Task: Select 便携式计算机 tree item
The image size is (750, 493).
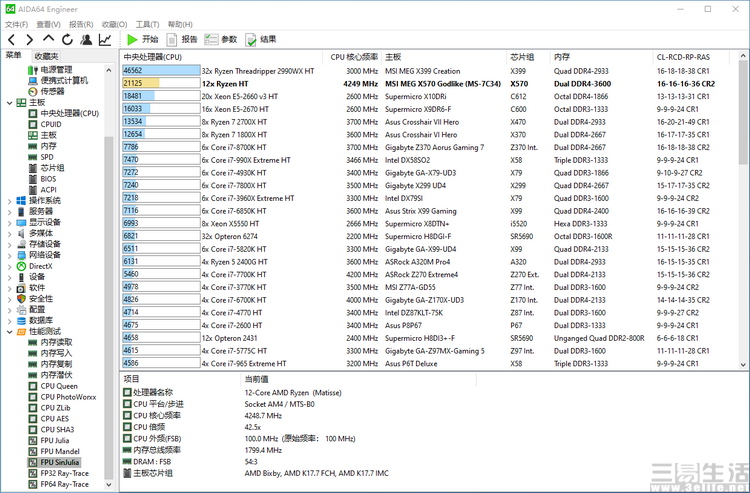Action: [58, 80]
